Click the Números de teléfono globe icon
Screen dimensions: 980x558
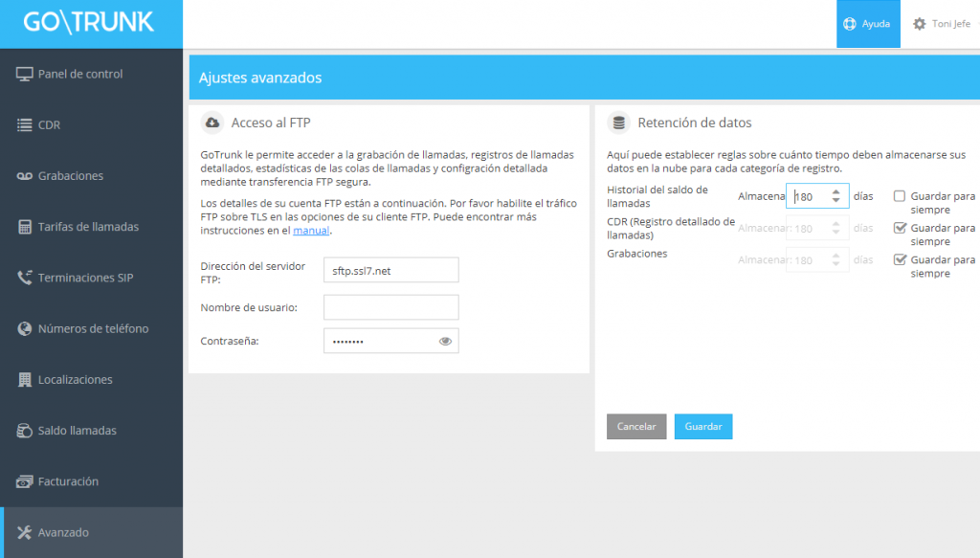(24, 328)
